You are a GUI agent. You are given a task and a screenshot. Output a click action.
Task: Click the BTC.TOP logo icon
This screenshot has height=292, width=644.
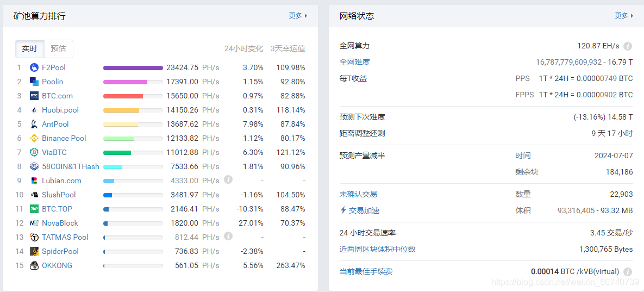point(34,209)
